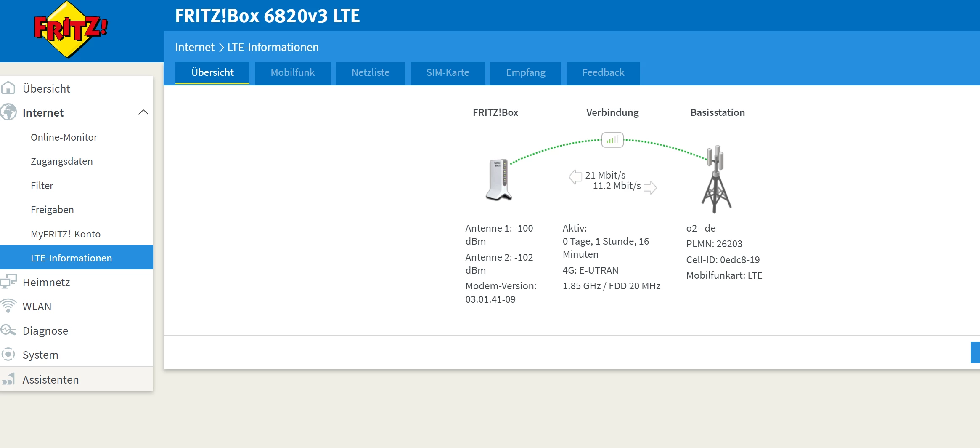Click the Modem-Version 03.01.41-09 text
The image size is (980, 448).
coord(501,293)
